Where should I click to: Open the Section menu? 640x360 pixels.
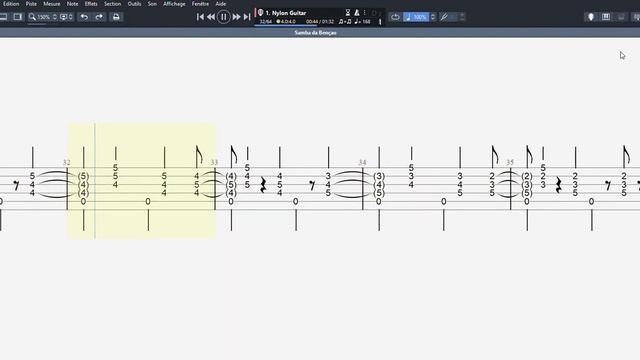pyautogui.click(x=112, y=4)
